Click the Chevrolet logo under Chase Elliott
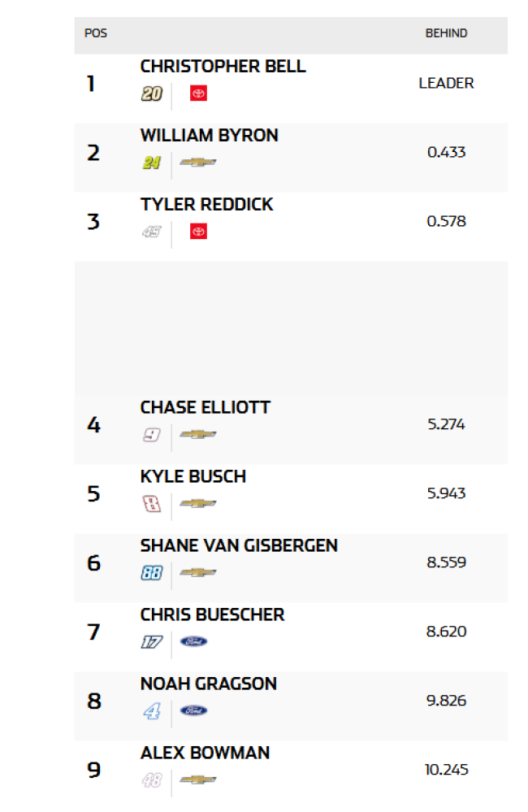The width and height of the screenshot is (528, 812). point(197,435)
